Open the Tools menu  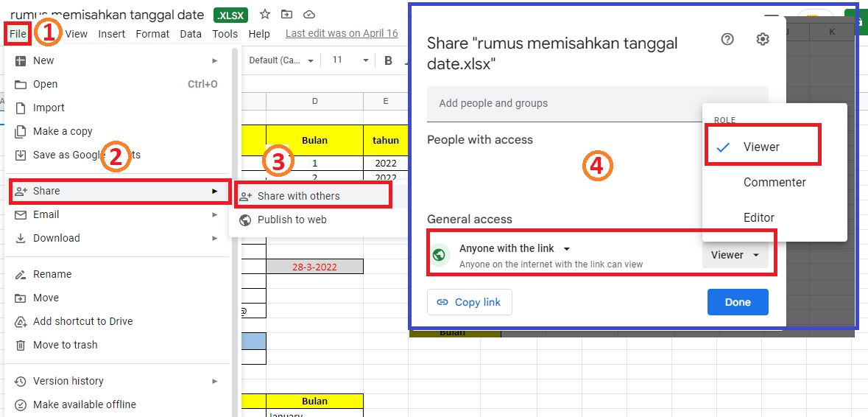(x=225, y=34)
